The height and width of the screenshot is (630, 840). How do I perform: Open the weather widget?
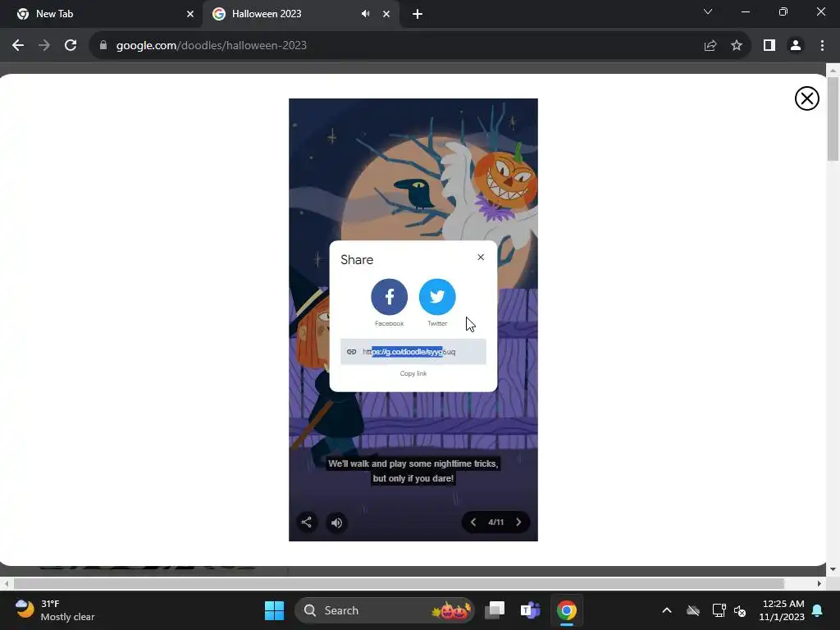click(55, 610)
